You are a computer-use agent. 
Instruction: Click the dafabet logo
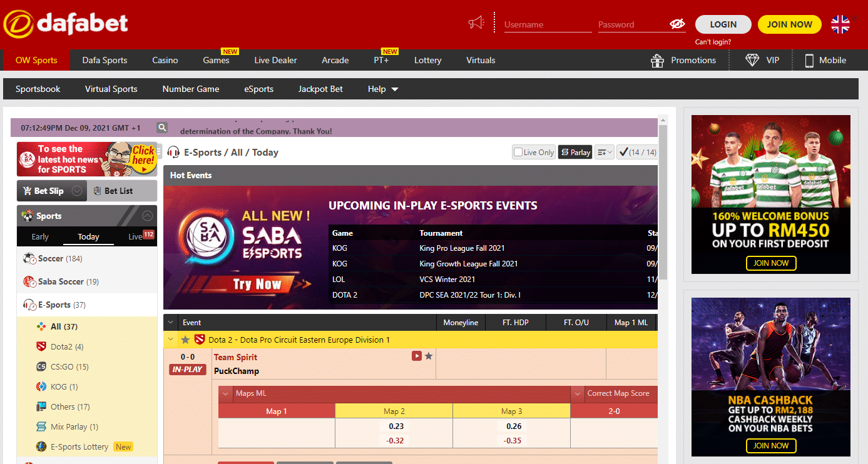tap(66, 24)
